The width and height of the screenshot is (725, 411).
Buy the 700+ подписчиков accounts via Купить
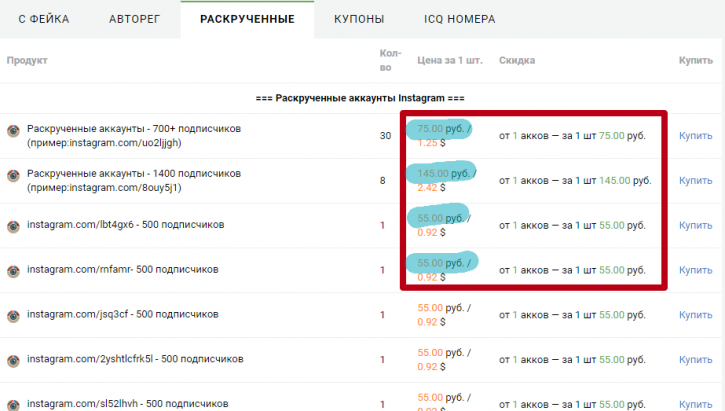click(695, 135)
